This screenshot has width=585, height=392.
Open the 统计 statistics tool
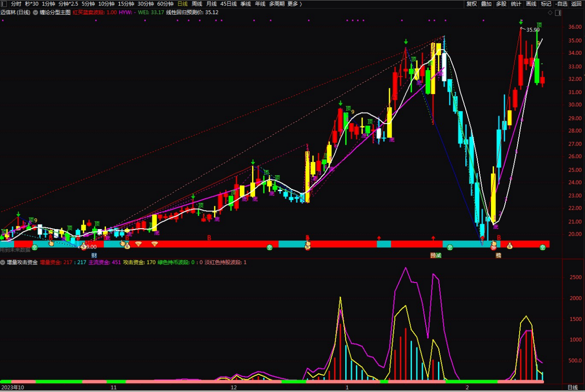tap(516, 4)
